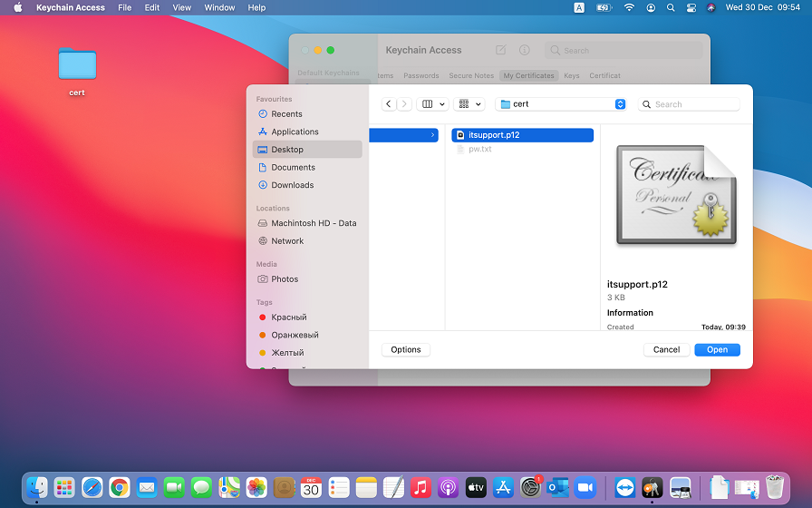Click the Search field in the file dialog
This screenshot has height=508, width=812.
[693, 104]
